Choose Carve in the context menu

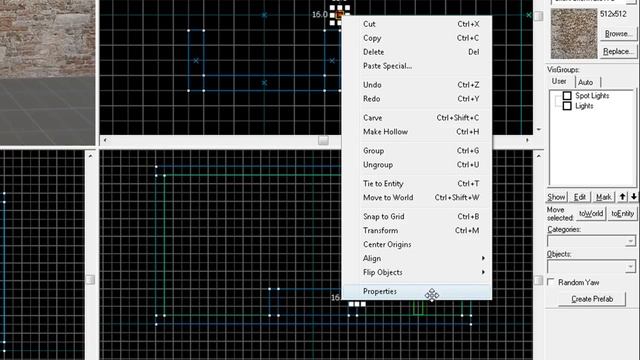[417, 118]
